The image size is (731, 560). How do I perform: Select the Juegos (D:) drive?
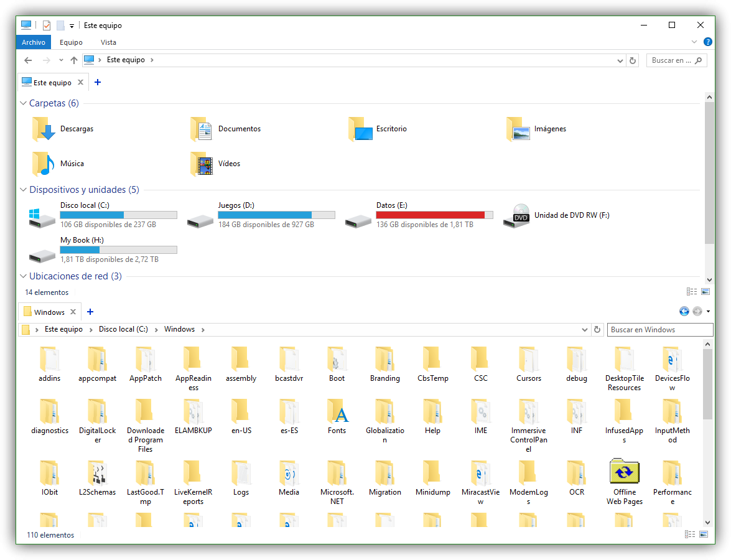click(x=261, y=215)
